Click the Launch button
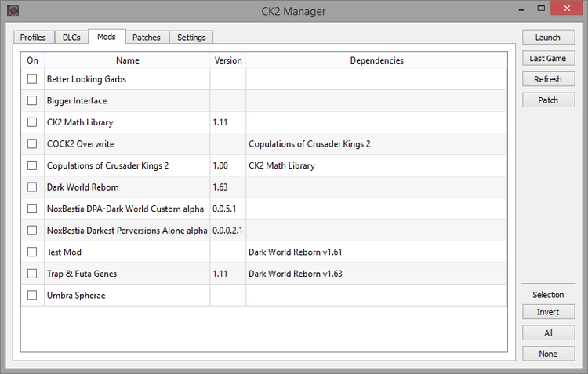Viewport: 588px width, 374px height. pyautogui.click(x=548, y=38)
